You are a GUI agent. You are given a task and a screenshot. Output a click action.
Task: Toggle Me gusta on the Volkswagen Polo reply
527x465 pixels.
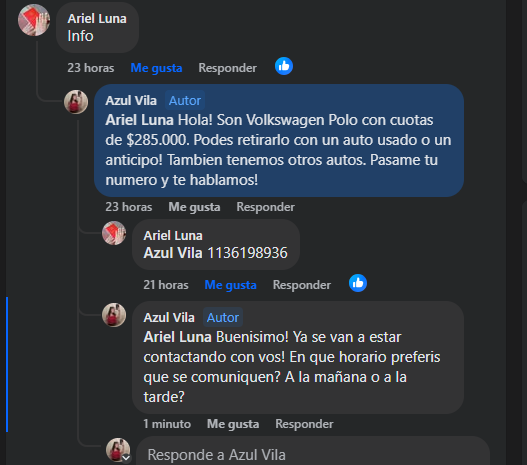pos(194,207)
